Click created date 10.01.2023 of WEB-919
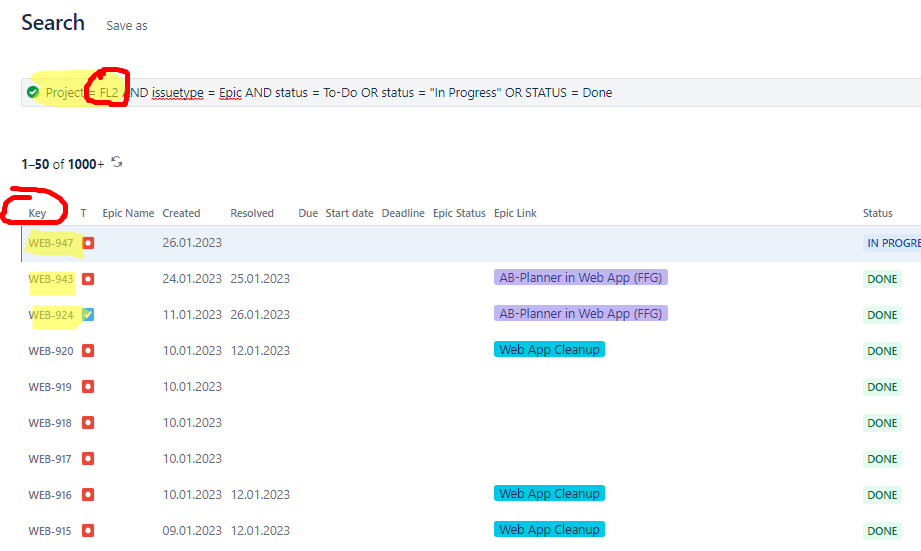921x551 pixels. click(192, 387)
